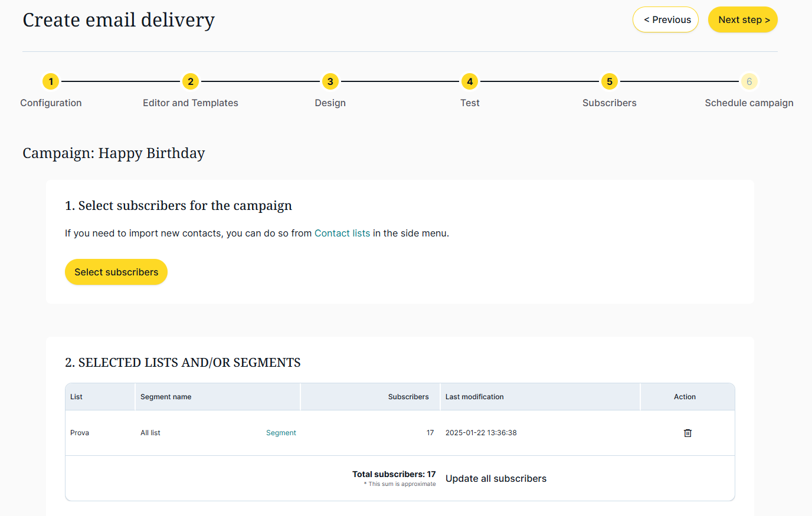
Task: Advance to step 6 Schedule campaign circle
Action: [x=749, y=81]
